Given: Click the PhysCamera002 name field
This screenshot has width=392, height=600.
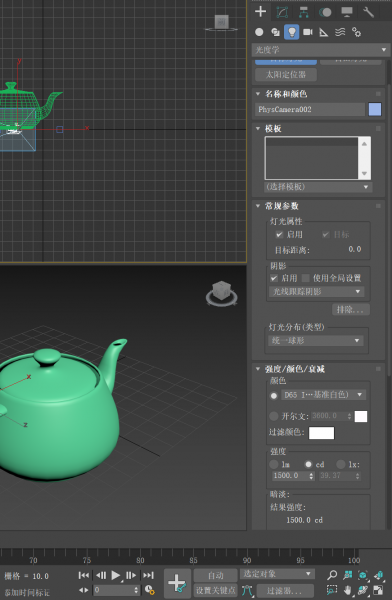Looking at the screenshot, I should click(310, 109).
